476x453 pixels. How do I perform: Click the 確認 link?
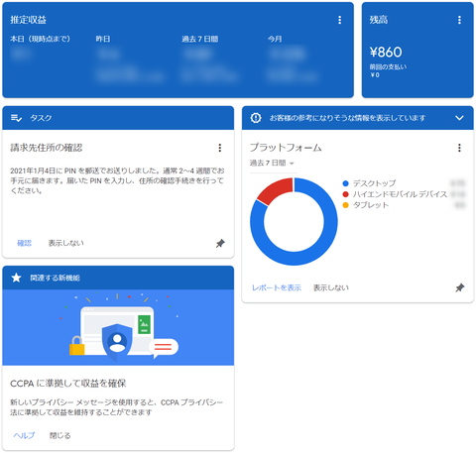pos(24,243)
